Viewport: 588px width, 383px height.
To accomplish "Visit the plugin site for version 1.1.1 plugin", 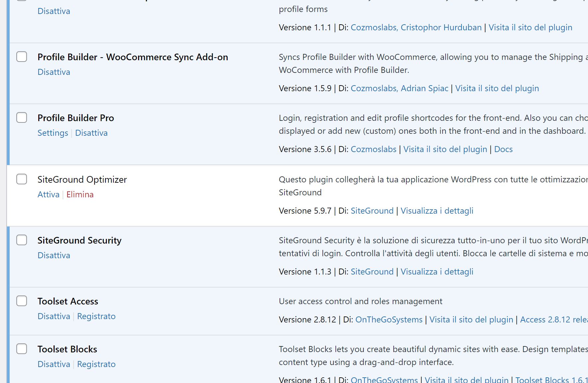I will [530, 27].
